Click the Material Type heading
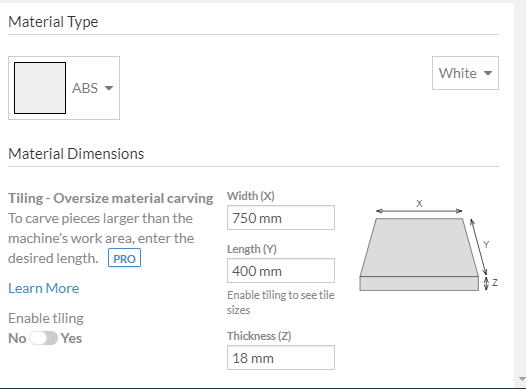Screen dimensions: 526x389 coord(53,22)
